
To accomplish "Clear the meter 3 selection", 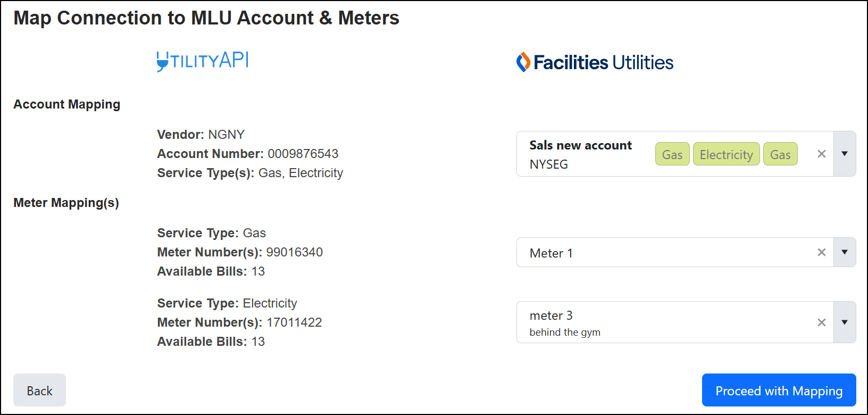I will [x=821, y=322].
